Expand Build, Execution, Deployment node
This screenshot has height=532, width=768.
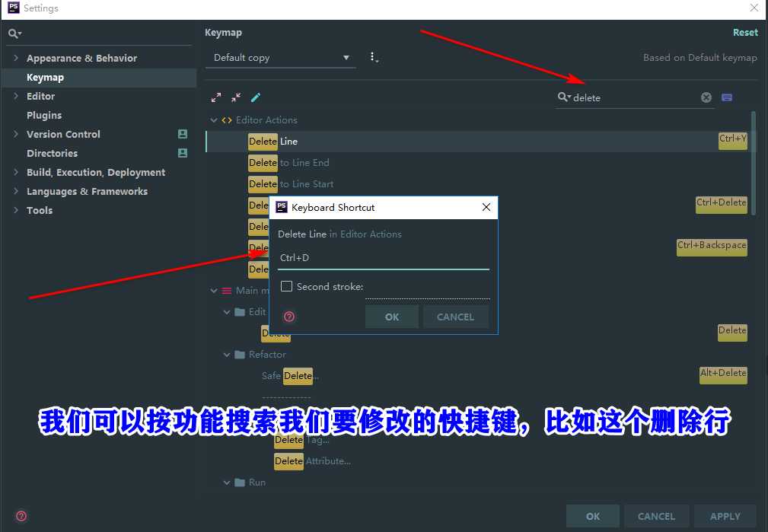click(16, 172)
